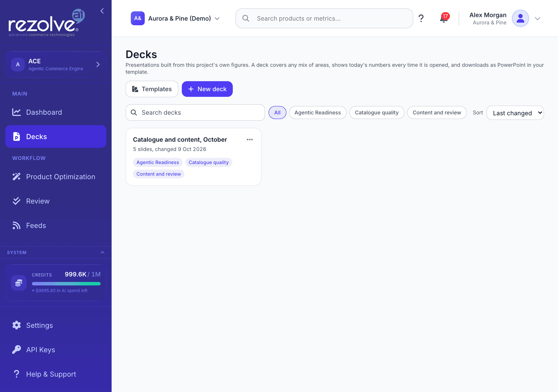Click the $9995.80 in AI spend left text

tap(60, 291)
